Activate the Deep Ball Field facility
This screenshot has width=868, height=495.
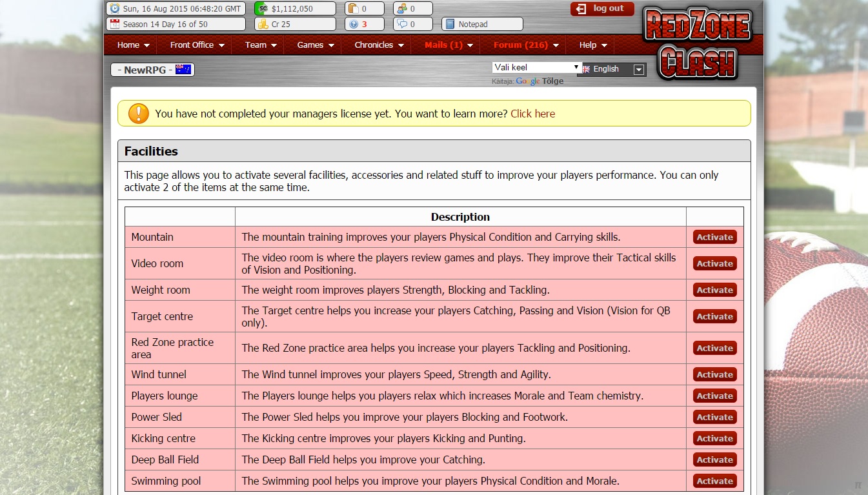[x=714, y=460]
